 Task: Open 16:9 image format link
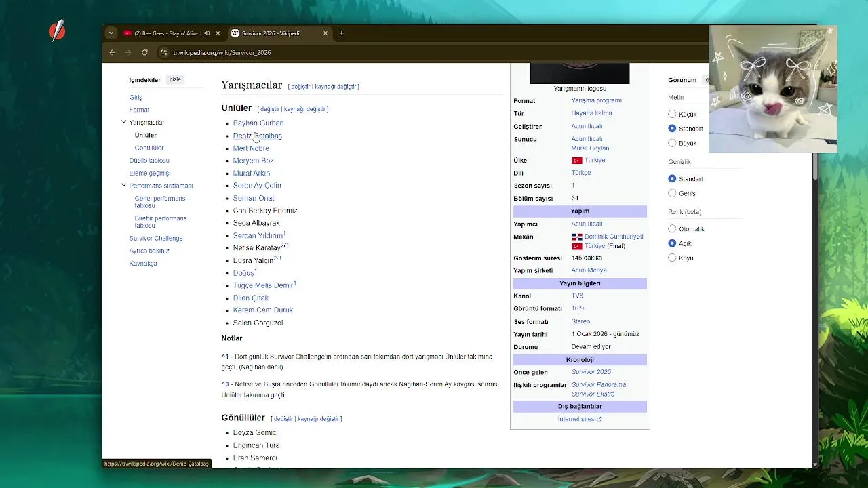coord(577,308)
